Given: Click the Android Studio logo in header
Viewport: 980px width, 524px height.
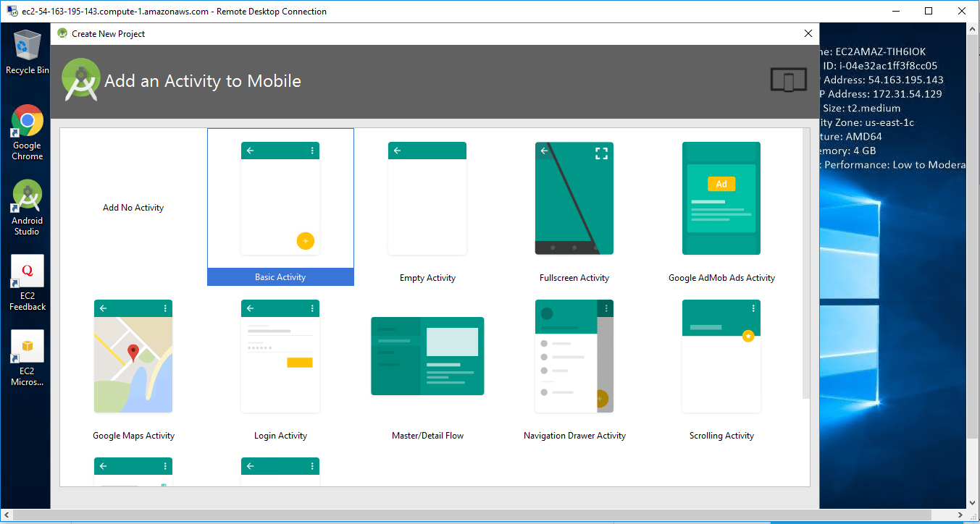Looking at the screenshot, I should point(80,80).
